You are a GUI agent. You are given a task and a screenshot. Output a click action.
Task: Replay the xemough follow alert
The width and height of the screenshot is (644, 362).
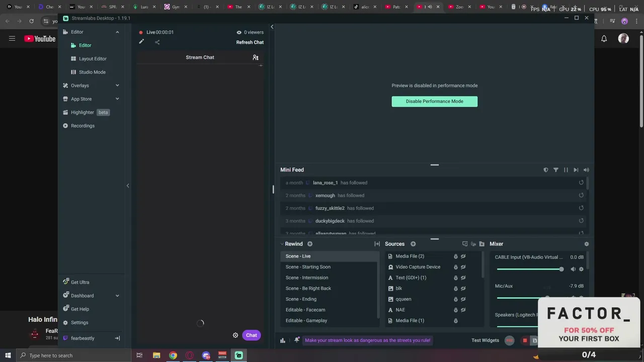(x=581, y=195)
